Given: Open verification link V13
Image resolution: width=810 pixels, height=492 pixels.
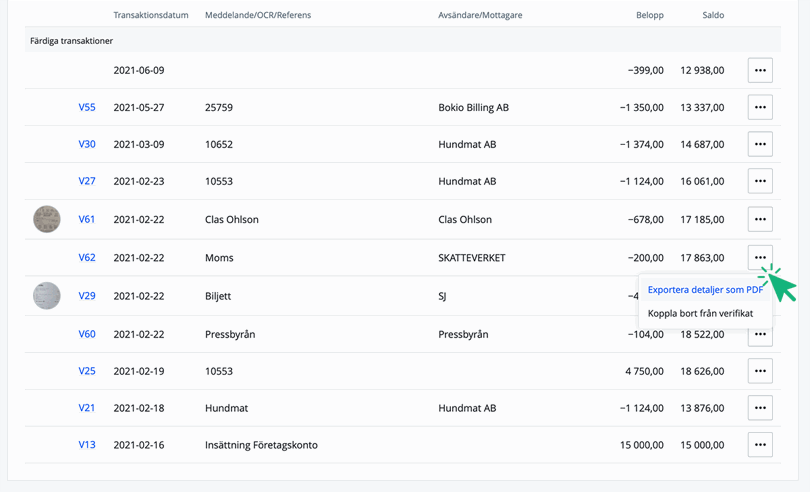Looking at the screenshot, I should pos(87,445).
